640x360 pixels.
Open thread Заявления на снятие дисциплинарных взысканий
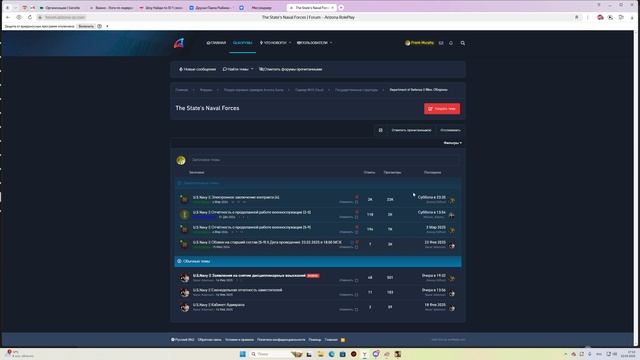(249, 276)
